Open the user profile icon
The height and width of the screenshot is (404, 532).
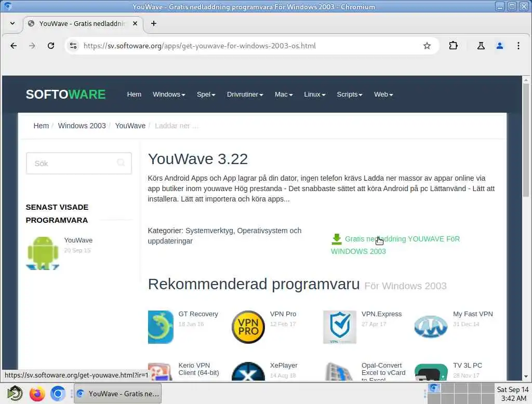tap(499, 46)
